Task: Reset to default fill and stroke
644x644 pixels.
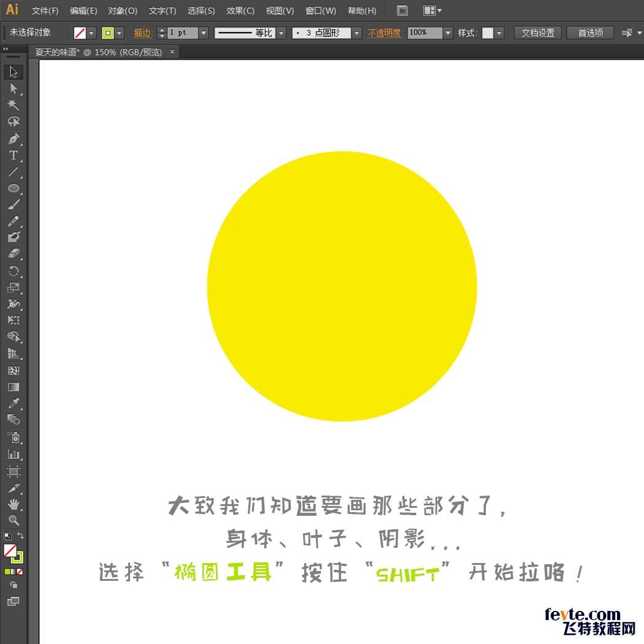Action: click(x=7, y=536)
